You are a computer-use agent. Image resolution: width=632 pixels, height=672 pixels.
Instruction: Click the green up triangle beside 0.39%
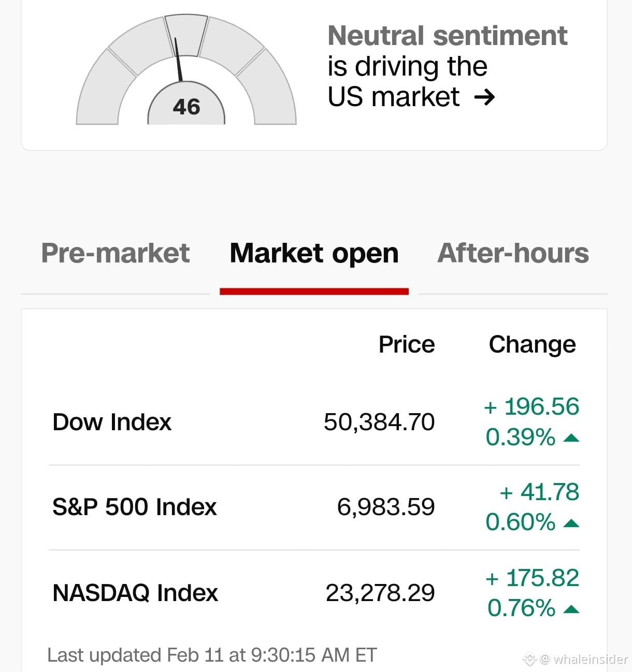point(571,439)
